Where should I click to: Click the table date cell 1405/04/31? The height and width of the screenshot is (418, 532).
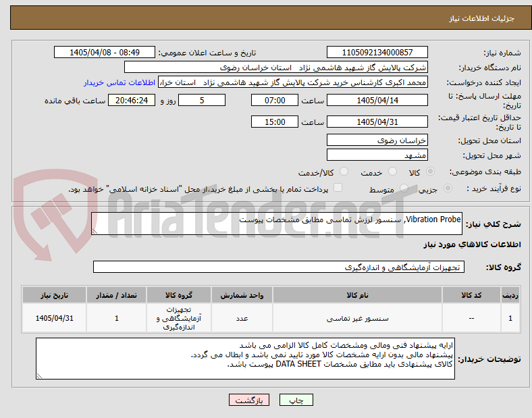(54, 318)
